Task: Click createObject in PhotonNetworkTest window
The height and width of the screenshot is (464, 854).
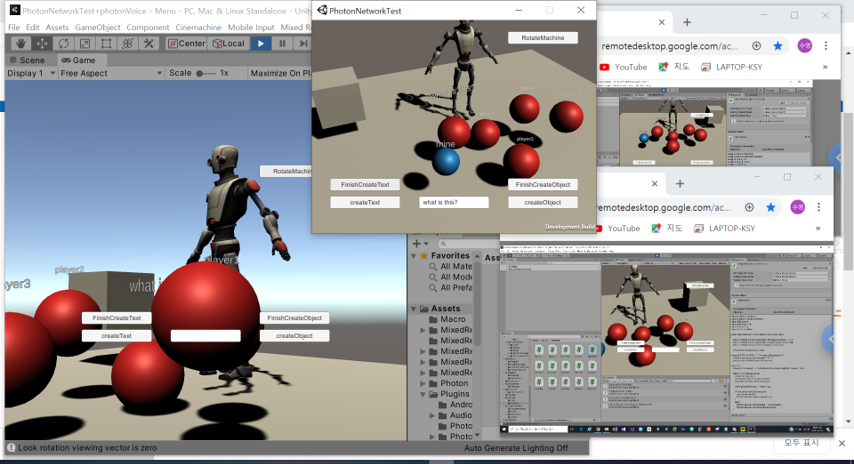Action: pyautogui.click(x=542, y=202)
